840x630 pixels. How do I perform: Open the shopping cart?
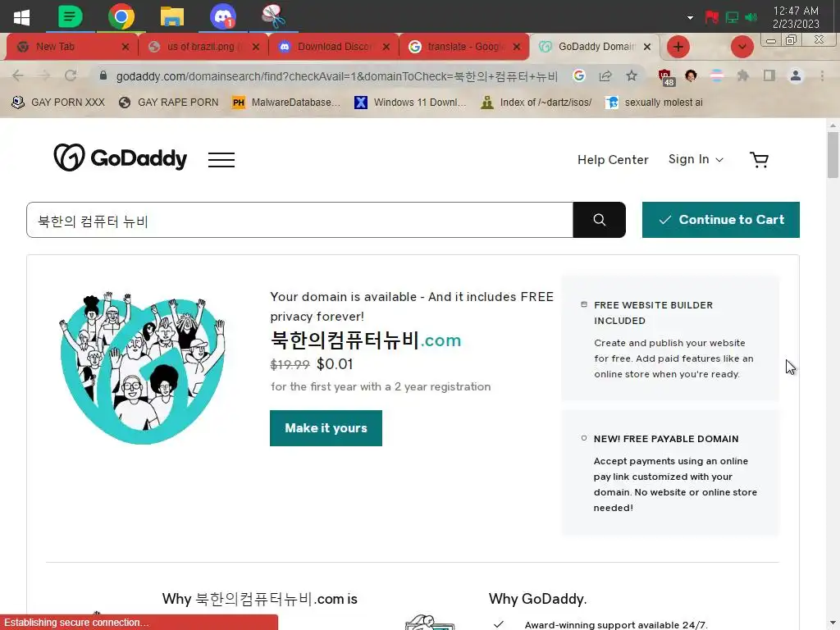(759, 160)
